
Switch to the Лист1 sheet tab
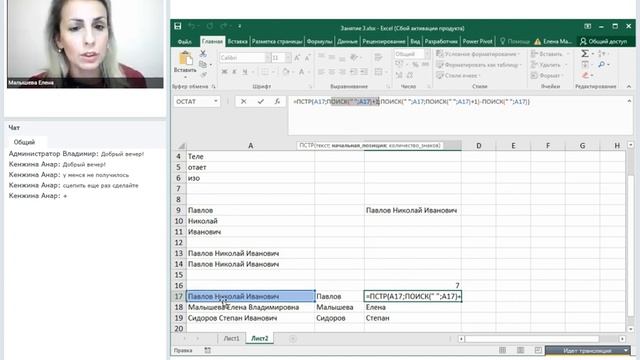pos(231,338)
